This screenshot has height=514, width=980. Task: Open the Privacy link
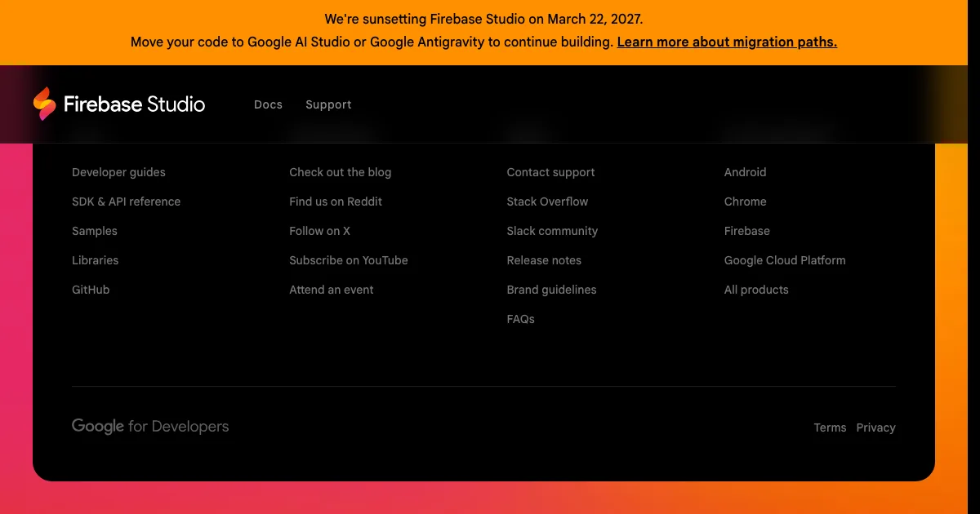point(875,428)
